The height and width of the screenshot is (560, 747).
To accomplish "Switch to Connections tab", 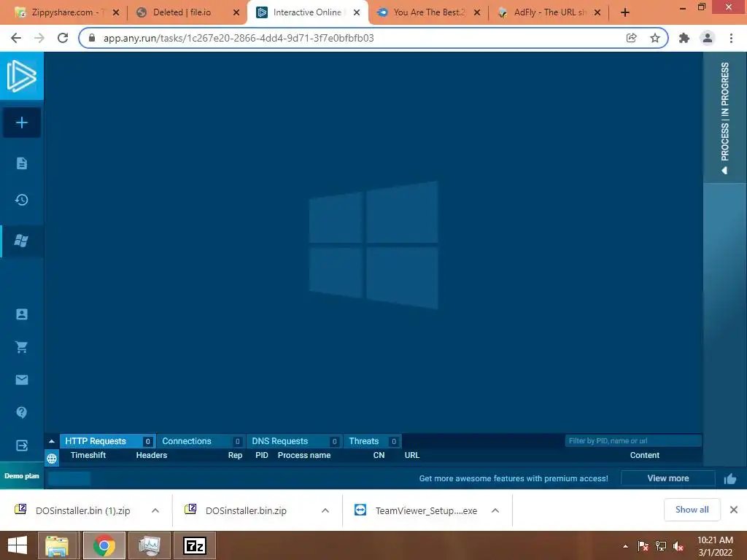I will [201, 441].
